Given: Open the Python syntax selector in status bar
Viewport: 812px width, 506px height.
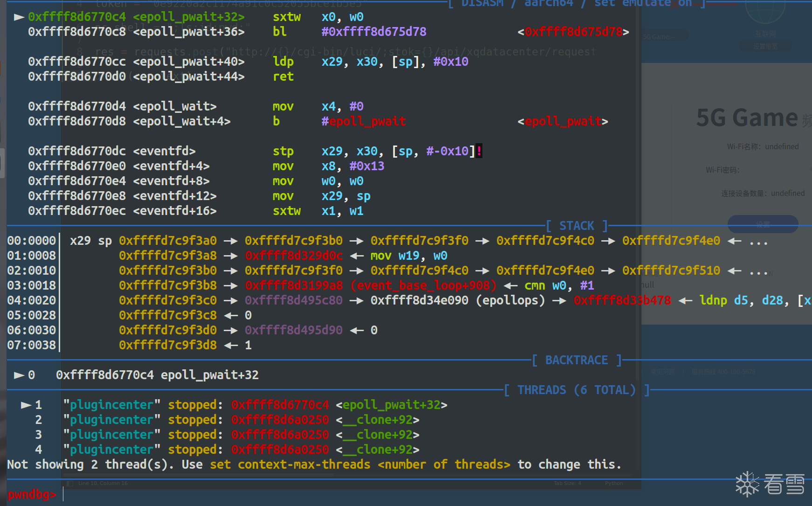Looking at the screenshot, I should pos(614,483).
